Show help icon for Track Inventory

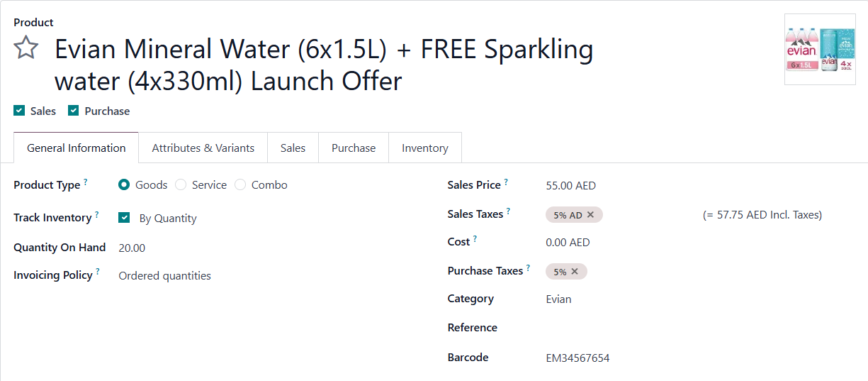(97, 215)
